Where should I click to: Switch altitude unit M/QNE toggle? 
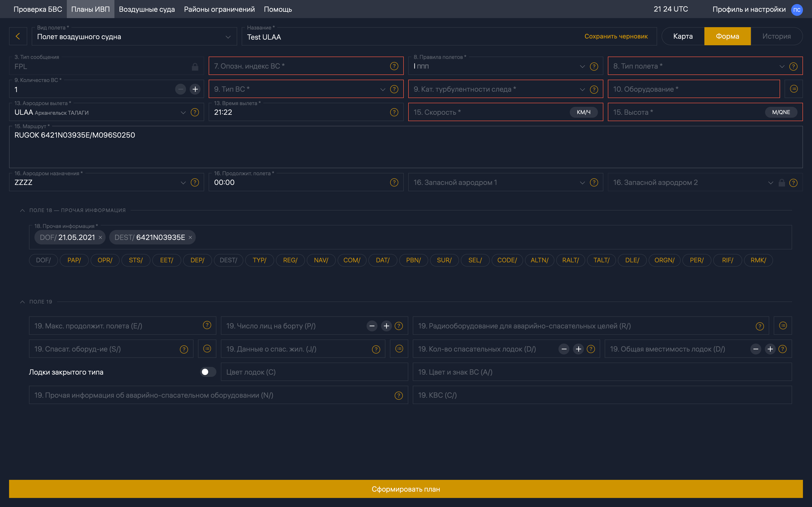(x=781, y=112)
